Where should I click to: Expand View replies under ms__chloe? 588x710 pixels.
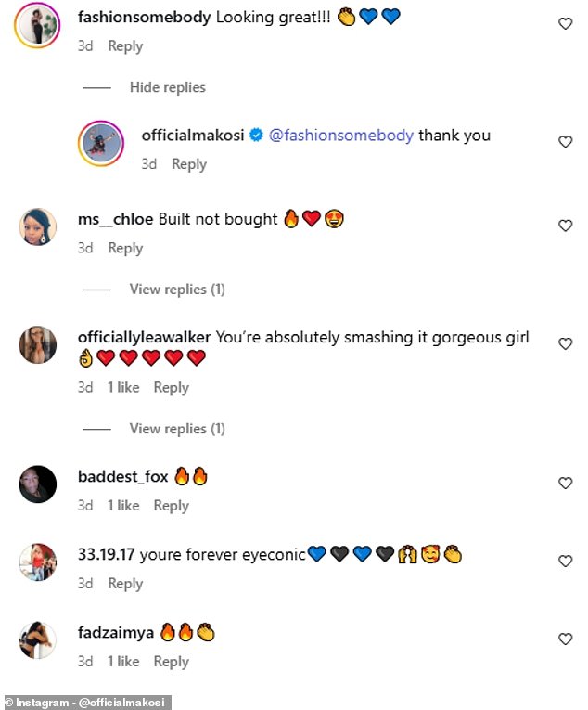(x=177, y=290)
